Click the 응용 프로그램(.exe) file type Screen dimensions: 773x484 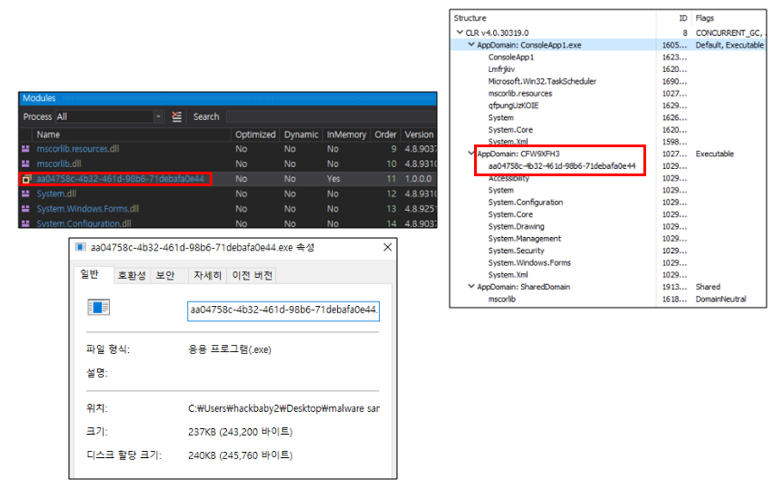pos(230,349)
